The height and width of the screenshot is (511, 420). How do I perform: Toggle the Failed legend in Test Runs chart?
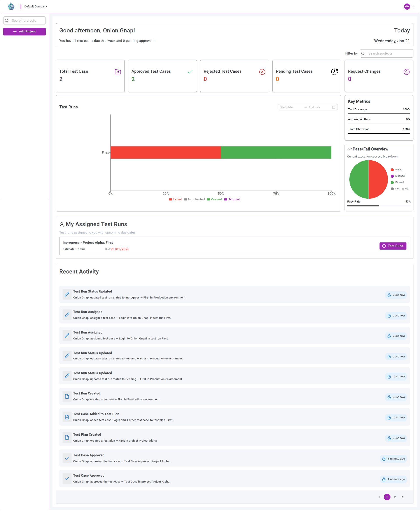(175, 199)
